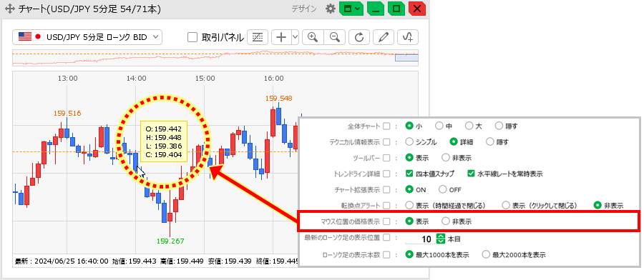Click the crosshair plus tool icon
The height and width of the screenshot is (280, 644).
click(281, 37)
